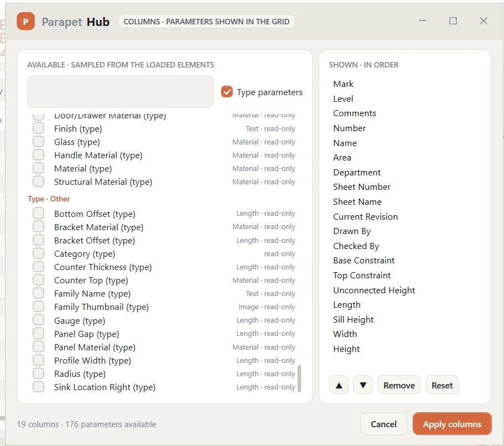Check the Glass (type) parameter
Screen dimensions: 504x446
click(39, 142)
